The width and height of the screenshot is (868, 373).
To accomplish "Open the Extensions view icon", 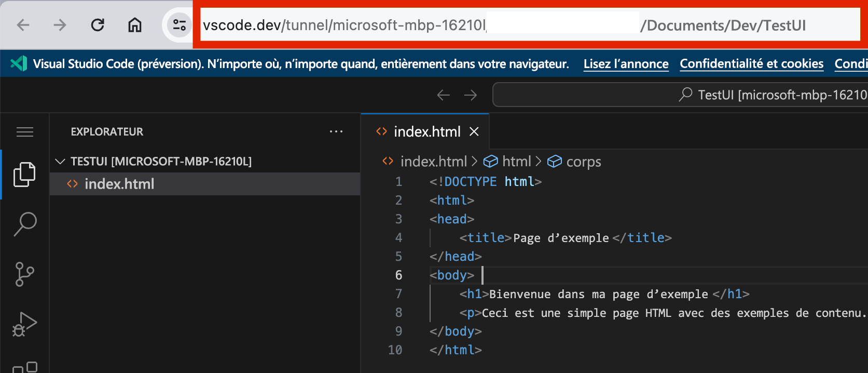I will 25,367.
